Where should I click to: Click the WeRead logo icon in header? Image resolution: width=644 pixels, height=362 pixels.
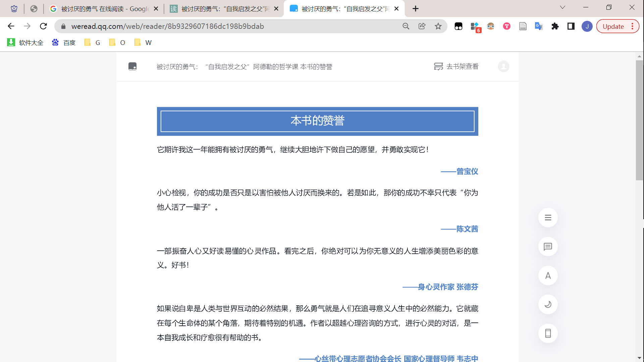pyautogui.click(x=132, y=66)
